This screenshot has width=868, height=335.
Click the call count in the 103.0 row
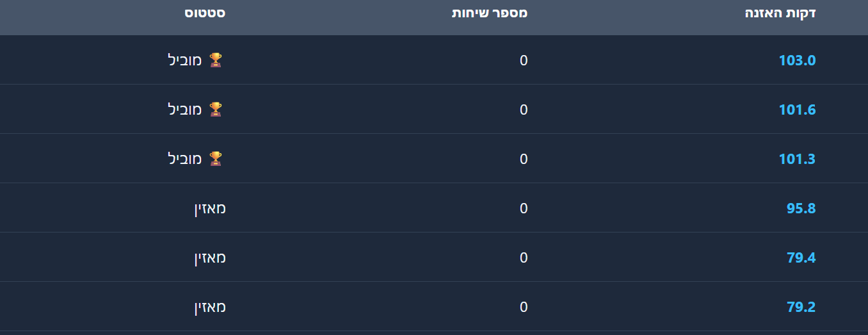[524, 61]
